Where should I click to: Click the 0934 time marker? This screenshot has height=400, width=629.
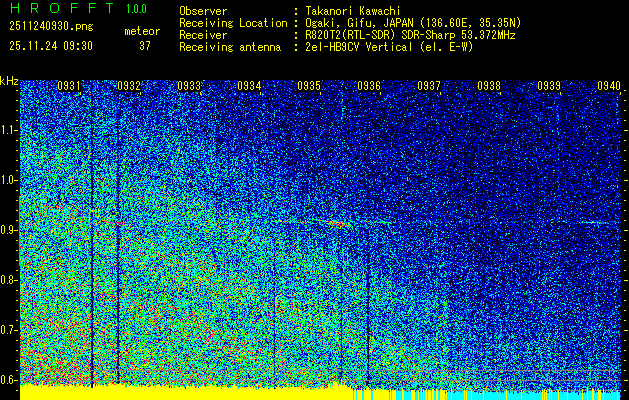pyautogui.click(x=249, y=86)
